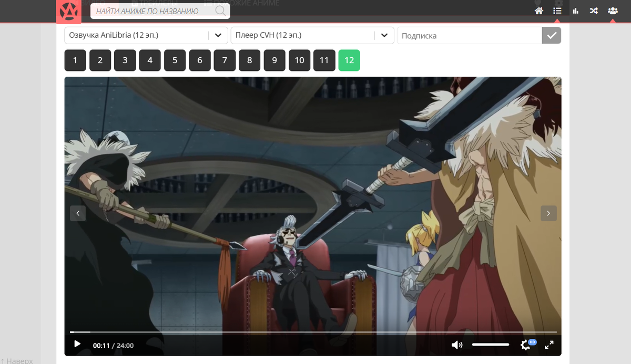
Task: Click the red site logo
Action: [x=69, y=12]
